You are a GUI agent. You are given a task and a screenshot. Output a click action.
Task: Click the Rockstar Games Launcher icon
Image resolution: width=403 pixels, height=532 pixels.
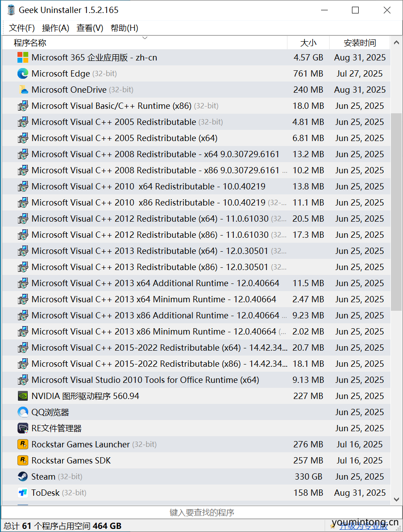pyautogui.click(x=23, y=444)
